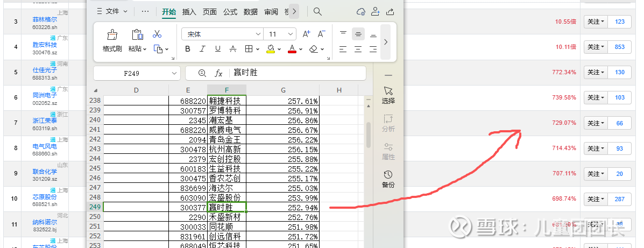This screenshot has height=248, width=644.
Task: Expand more ribbon tabs with the chevron
Action: point(294,11)
